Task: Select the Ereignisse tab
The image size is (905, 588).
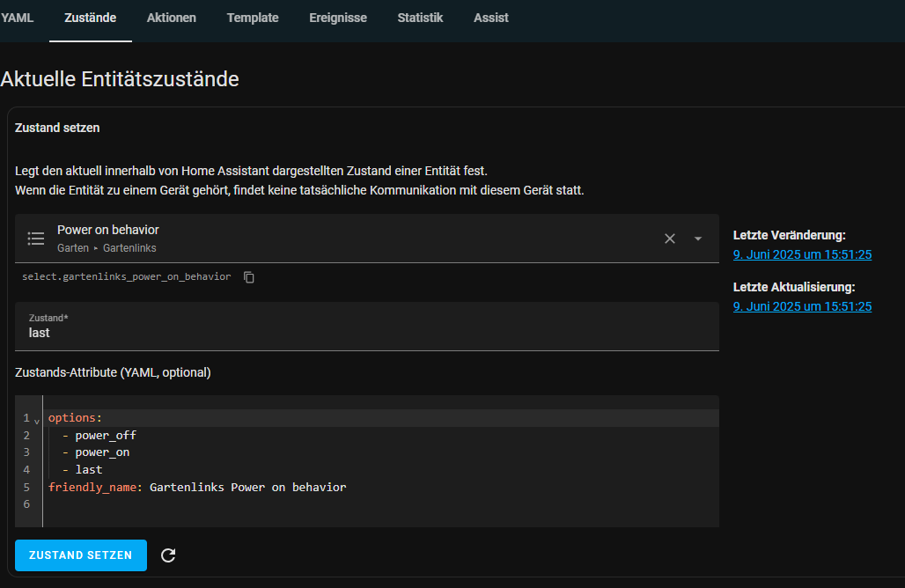Action: click(x=338, y=18)
